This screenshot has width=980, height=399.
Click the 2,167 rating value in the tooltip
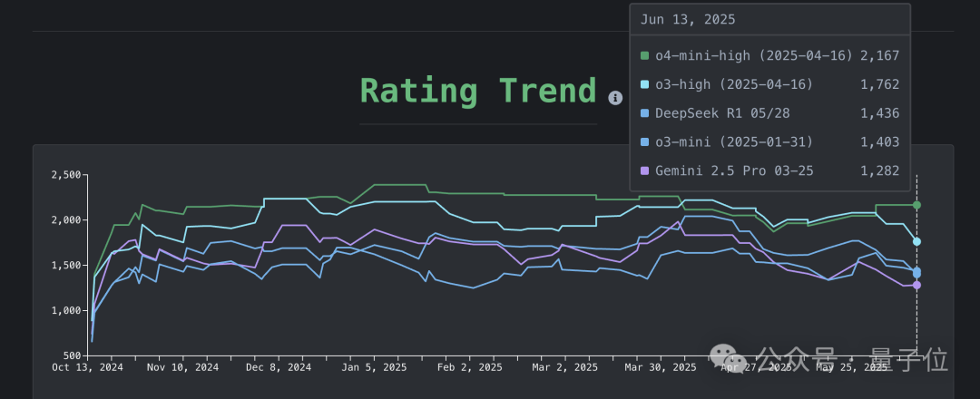(x=879, y=56)
